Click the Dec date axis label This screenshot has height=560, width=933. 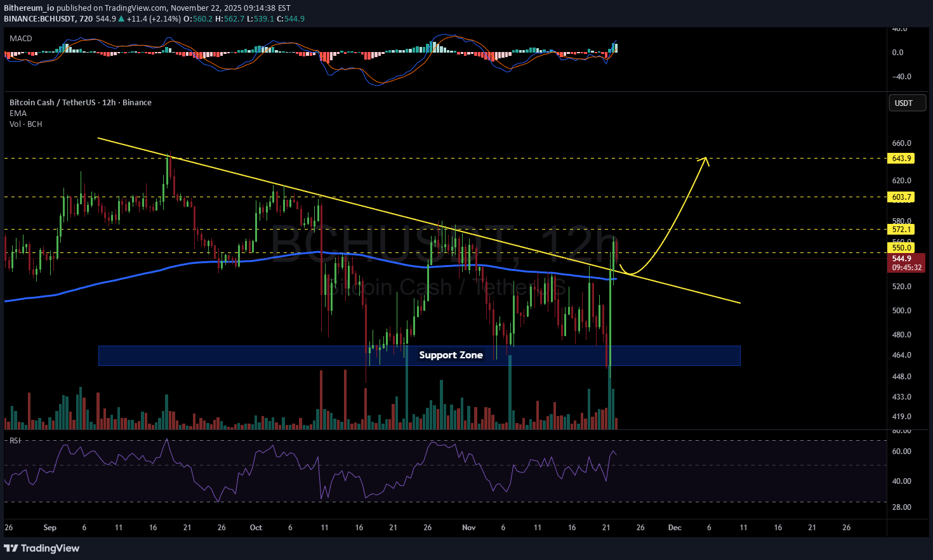point(675,528)
